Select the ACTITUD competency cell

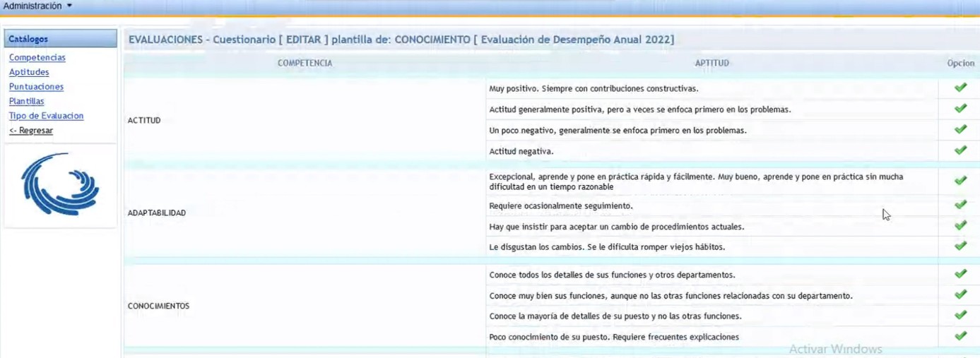click(x=305, y=120)
